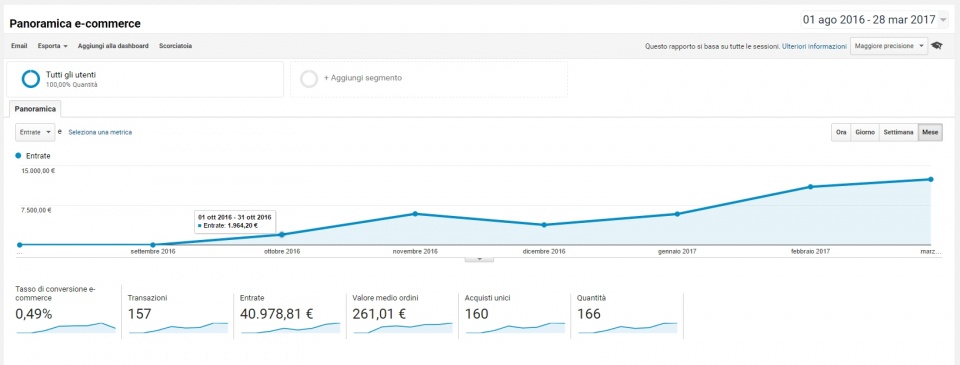Image resolution: width=960 pixels, height=365 pixels.
Task: Click the 157 Transazioni value
Action: coord(140,314)
